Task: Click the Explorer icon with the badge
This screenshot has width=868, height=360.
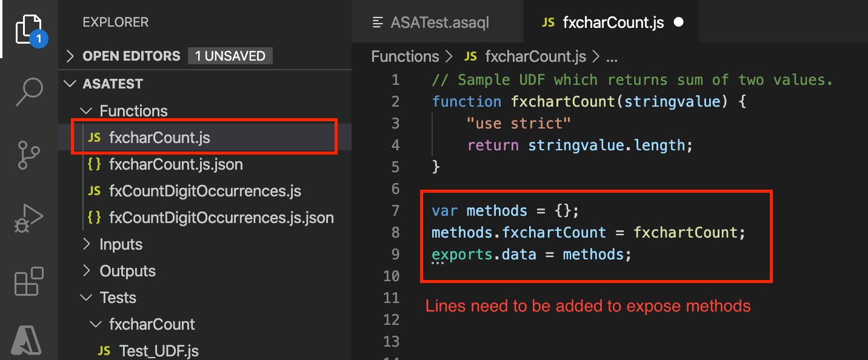Action: click(27, 29)
